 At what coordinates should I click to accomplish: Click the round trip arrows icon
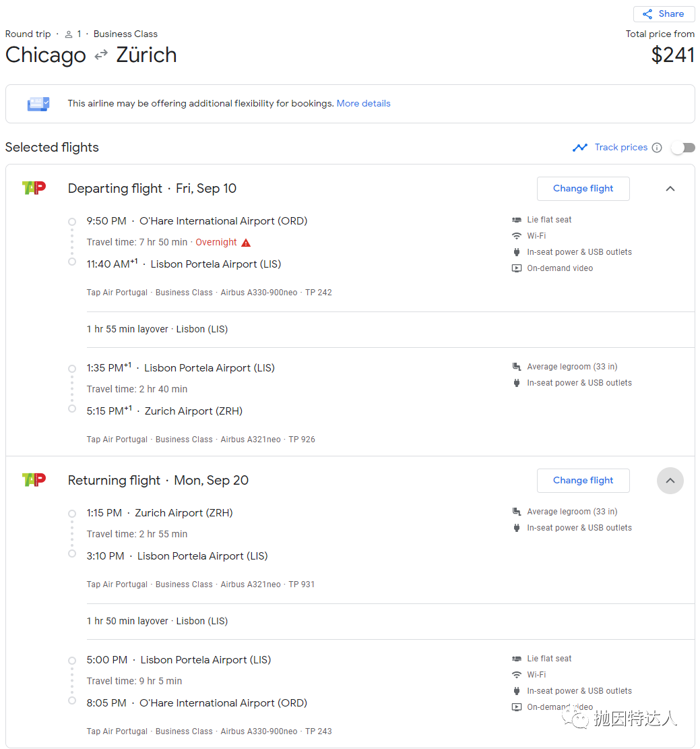[x=101, y=55]
